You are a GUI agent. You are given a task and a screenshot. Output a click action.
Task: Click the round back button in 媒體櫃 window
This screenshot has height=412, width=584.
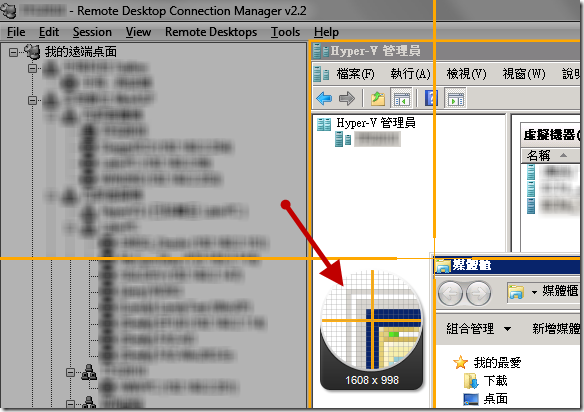(450, 294)
